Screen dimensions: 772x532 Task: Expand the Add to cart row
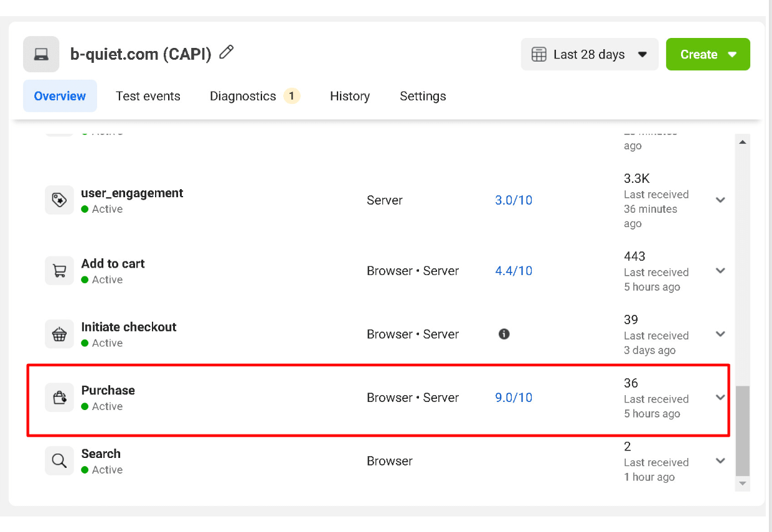[x=720, y=271]
